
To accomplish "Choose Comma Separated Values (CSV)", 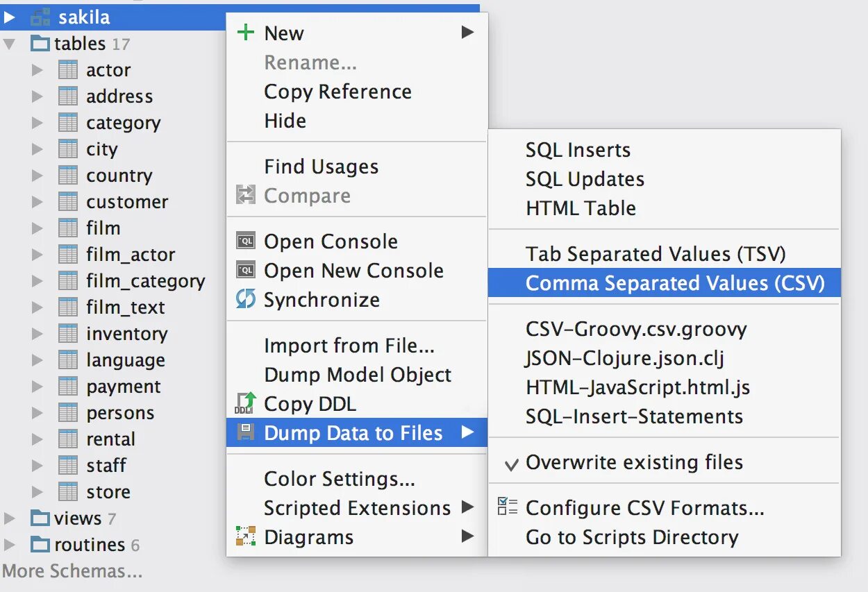I will [674, 283].
